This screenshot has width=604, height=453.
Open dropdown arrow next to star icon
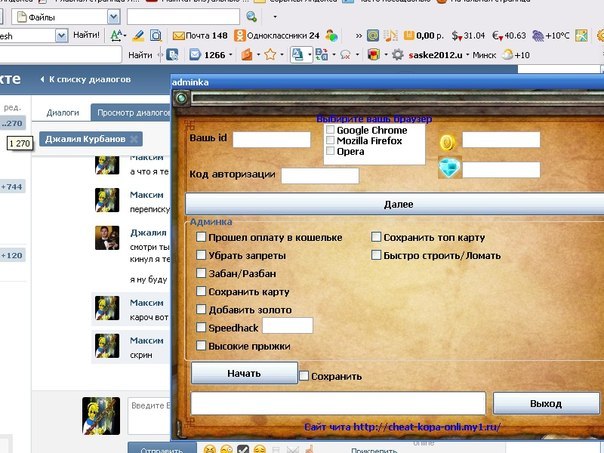pos(282,55)
